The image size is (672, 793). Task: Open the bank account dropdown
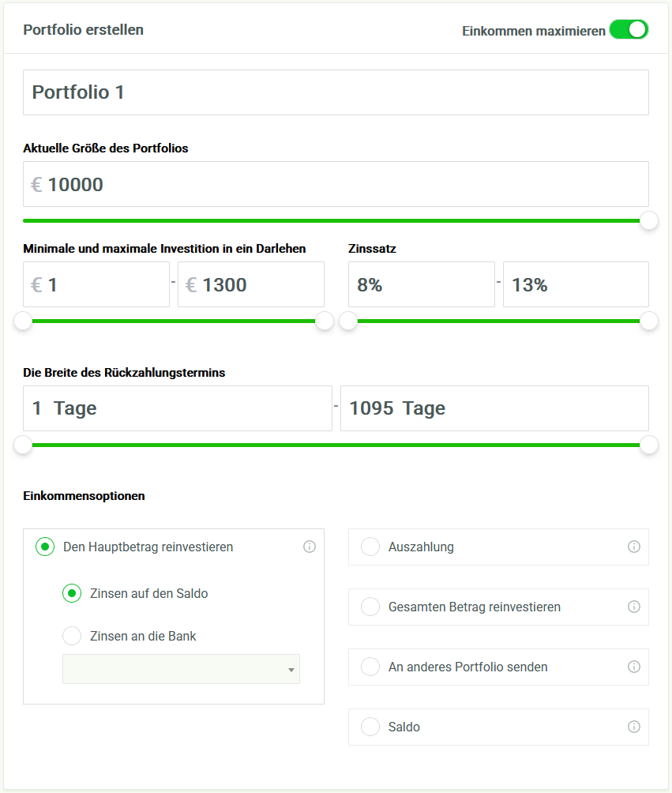click(181, 669)
